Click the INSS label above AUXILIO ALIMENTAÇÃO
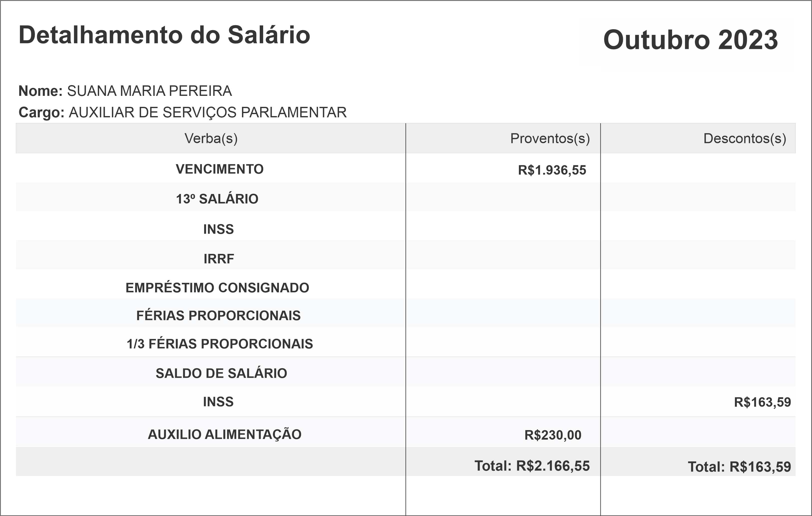This screenshot has height=516, width=812. [218, 402]
